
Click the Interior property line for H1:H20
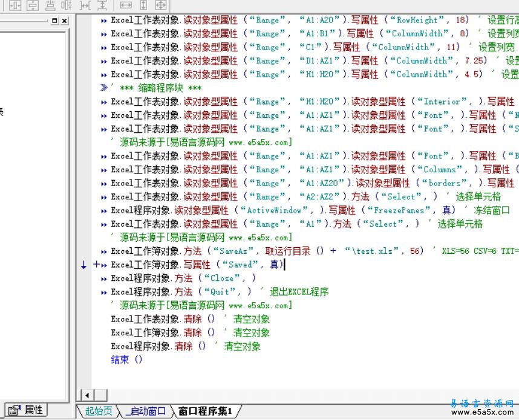[x=313, y=102]
